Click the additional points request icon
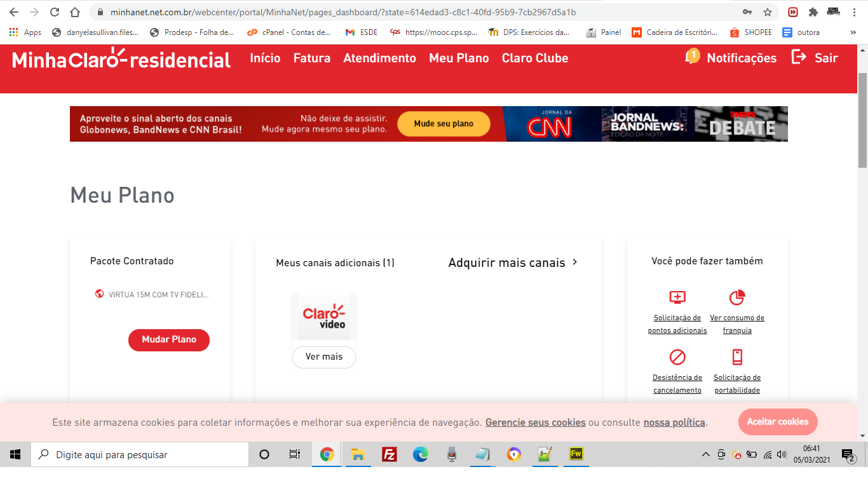868x488 pixels. coord(677,297)
